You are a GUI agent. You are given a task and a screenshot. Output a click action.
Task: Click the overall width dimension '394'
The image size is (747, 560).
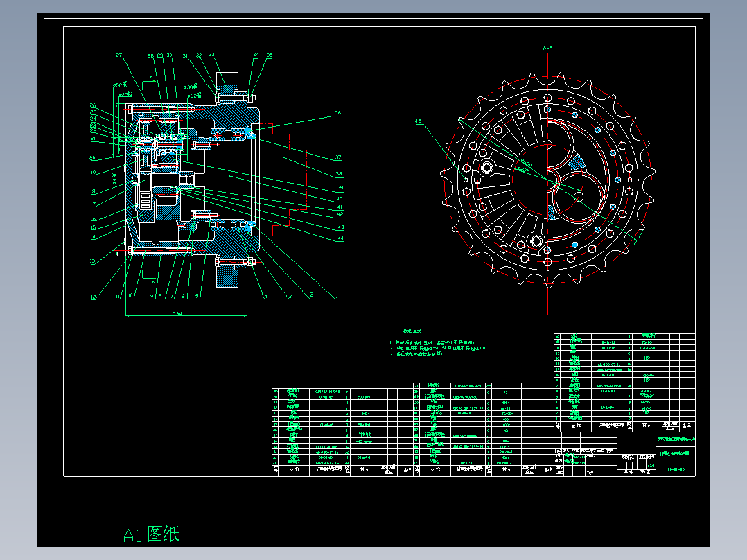pos(177,313)
